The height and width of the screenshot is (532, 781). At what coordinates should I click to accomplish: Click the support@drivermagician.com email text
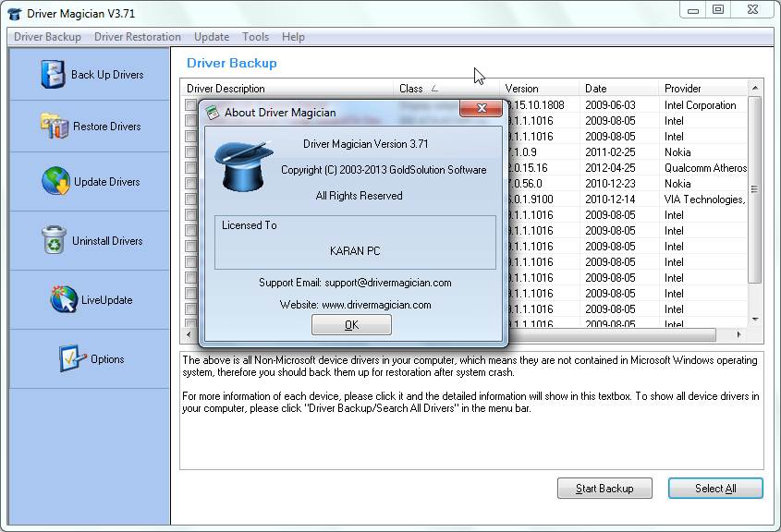pos(388,283)
